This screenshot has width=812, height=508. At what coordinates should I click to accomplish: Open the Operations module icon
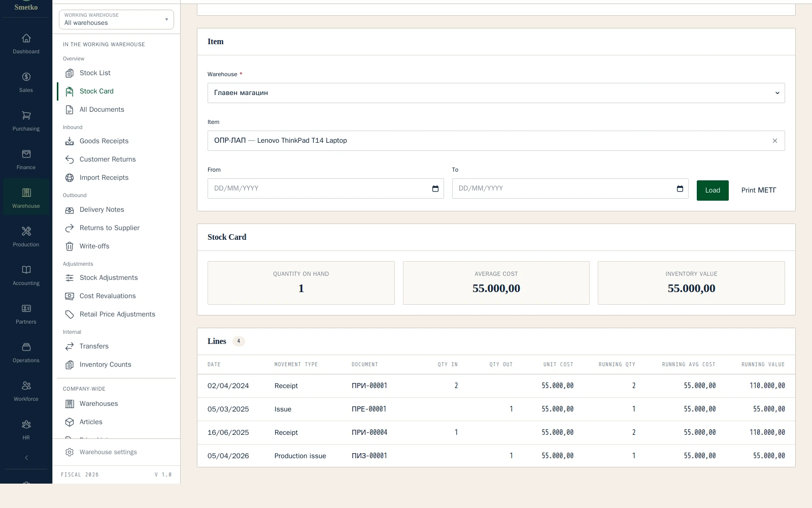26,347
